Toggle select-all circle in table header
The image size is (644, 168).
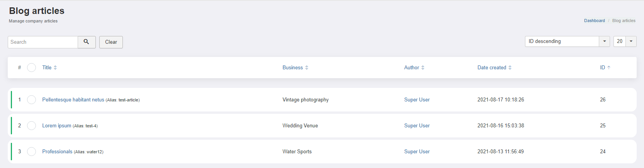(32, 67)
